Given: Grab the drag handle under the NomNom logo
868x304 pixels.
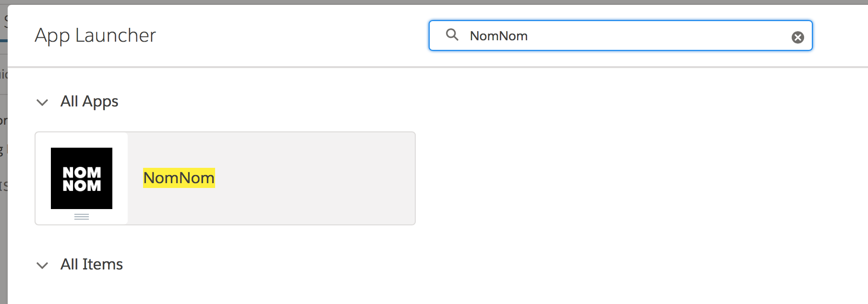Looking at the screenshot, I should point(82,217).
